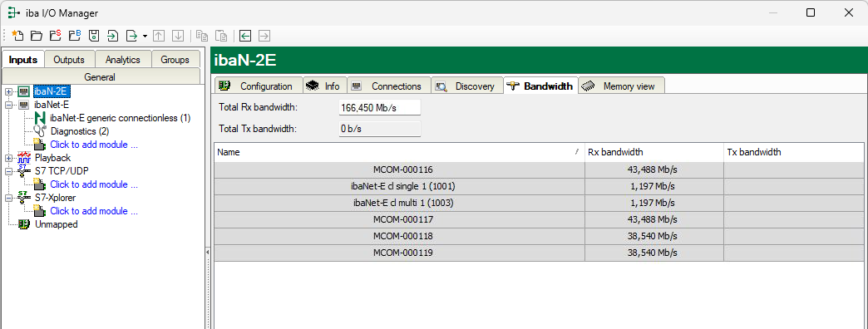Click the Total Rx bandwidth field
Screen dimensions: 868x329
coord(379,108)
